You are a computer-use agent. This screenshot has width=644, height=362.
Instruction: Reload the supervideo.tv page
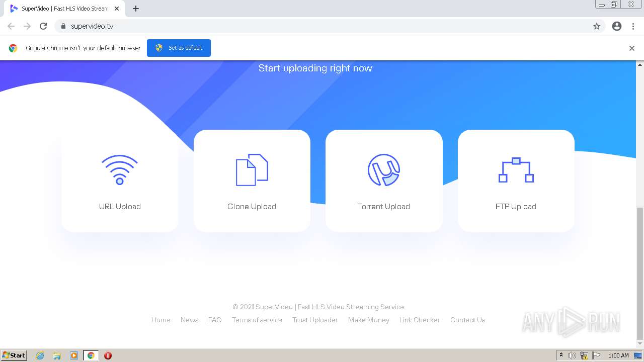point(43,26)
